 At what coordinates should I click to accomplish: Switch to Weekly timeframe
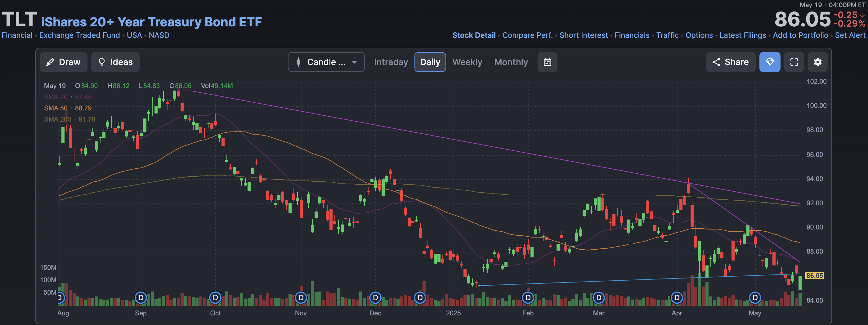click(x=467, y=62)
